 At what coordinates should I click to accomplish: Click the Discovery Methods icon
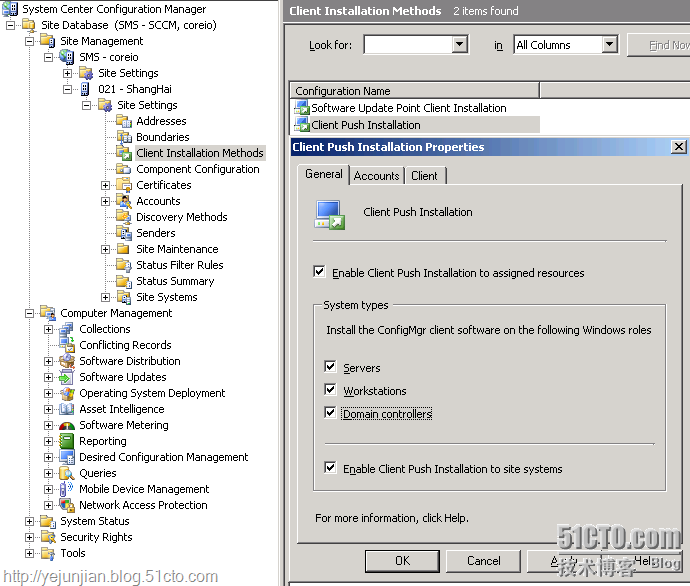pos(124,217)
